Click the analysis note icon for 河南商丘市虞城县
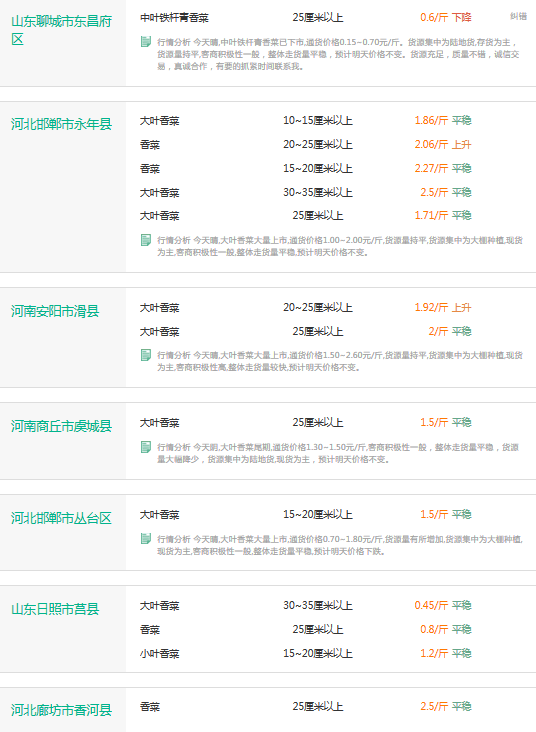The image size is (536, 732). [x=146, y=447]
